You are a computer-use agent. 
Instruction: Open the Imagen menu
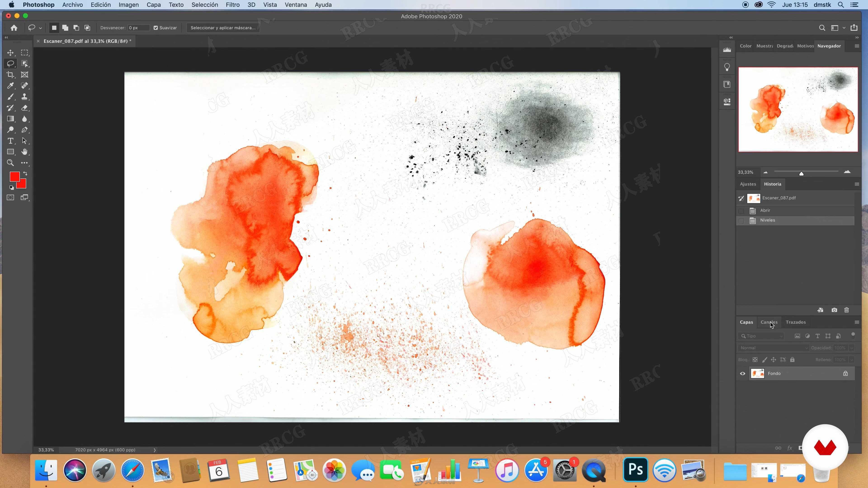click(128, 5)
